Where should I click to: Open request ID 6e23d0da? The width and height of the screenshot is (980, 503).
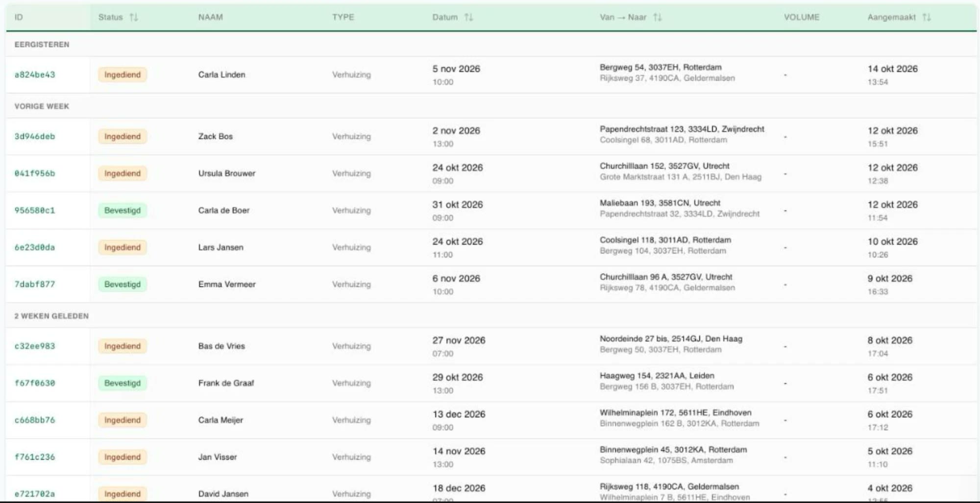(x=35, y=247)
